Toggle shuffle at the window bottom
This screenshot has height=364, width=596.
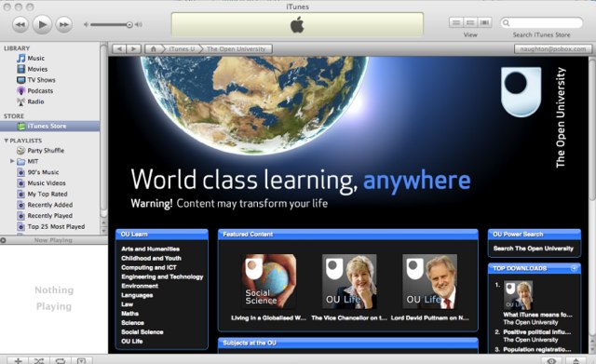(x=39, y=360)
